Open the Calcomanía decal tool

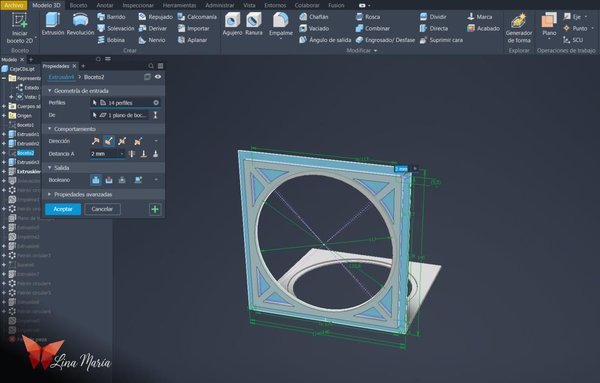point(197,17)
